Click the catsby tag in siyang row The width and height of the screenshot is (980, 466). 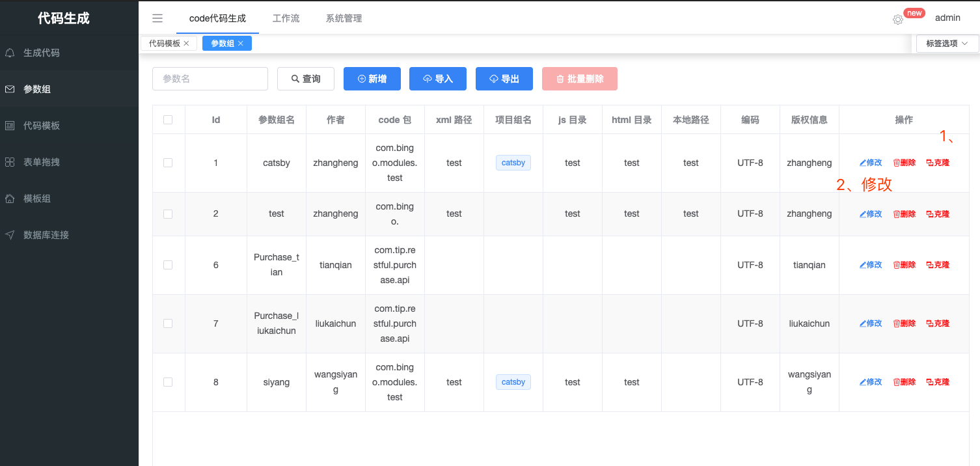513,382
